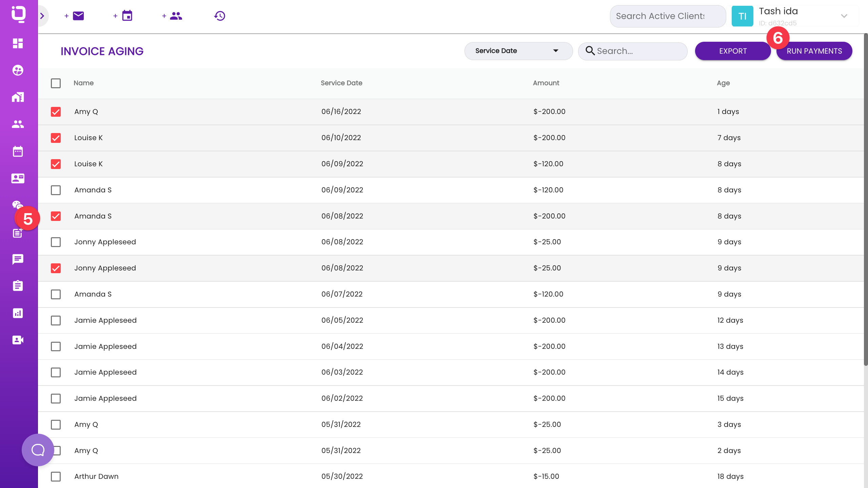
Task: Open the contact card item in the sidebar
Action: [17, 179]
